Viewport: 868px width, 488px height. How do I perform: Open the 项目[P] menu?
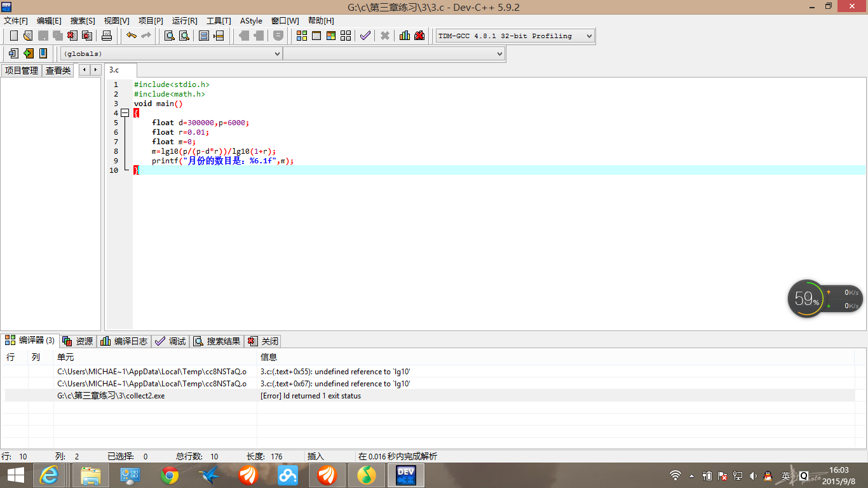coord(151,21)
